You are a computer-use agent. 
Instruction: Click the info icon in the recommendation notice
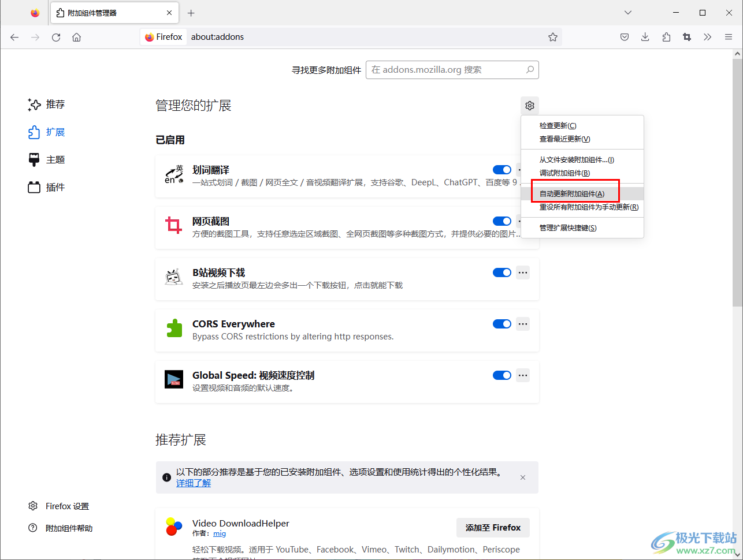tap(166, 477)
